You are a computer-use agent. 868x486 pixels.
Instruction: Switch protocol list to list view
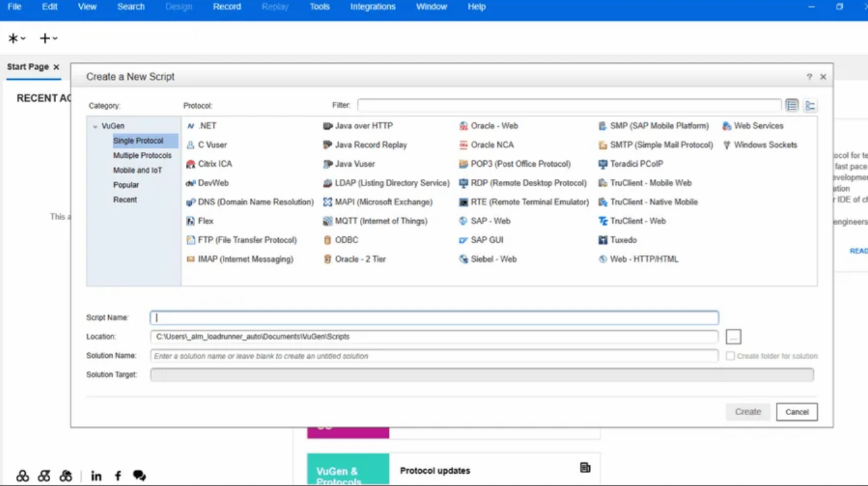click(792, 105)
